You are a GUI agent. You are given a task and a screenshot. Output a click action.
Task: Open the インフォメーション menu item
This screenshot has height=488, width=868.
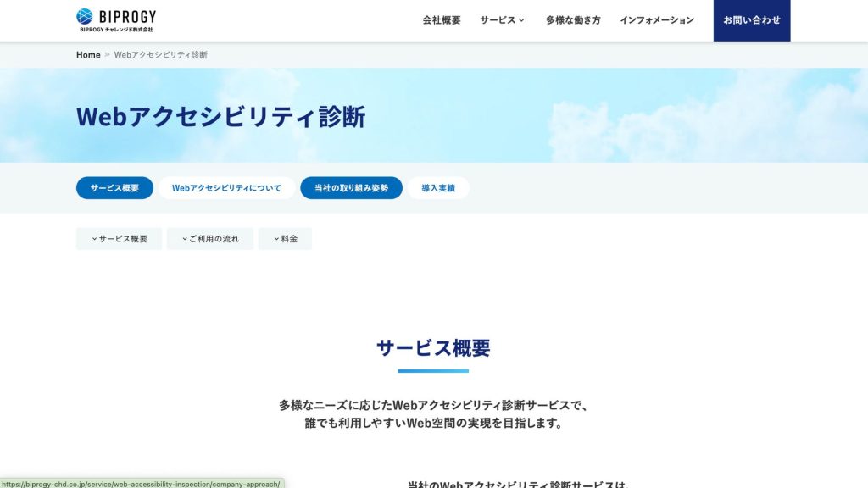[x=657, y=20]
